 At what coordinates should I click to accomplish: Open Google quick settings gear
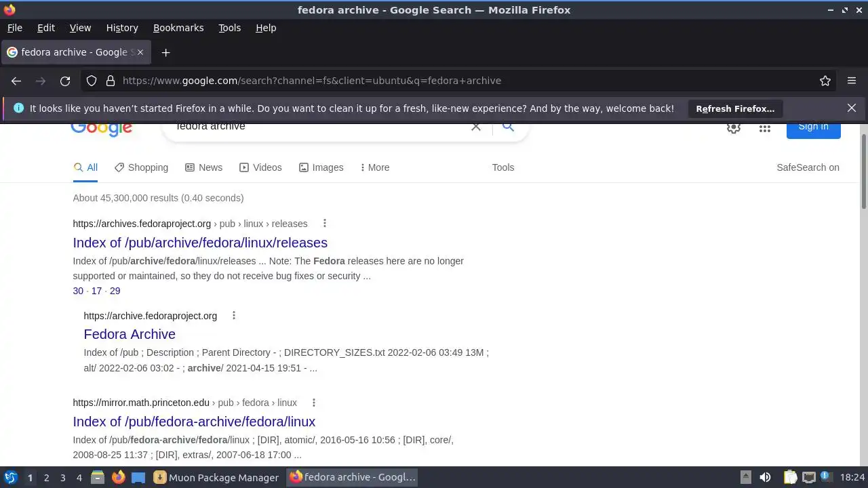pyautogui.click(x=734, y=127)
